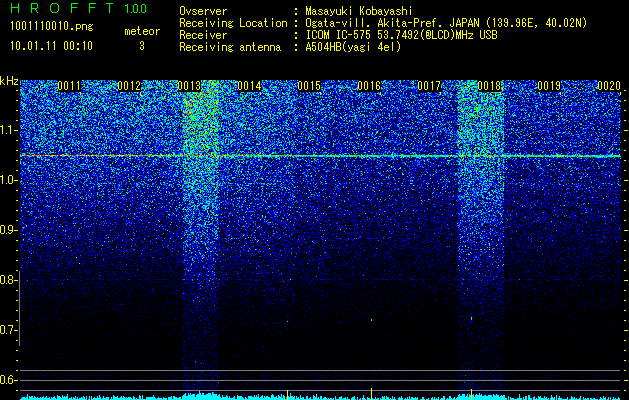Click the 1.0 kHz frequency axis label
This screenshot has height=400, width=629.
[x=8, y=181]
